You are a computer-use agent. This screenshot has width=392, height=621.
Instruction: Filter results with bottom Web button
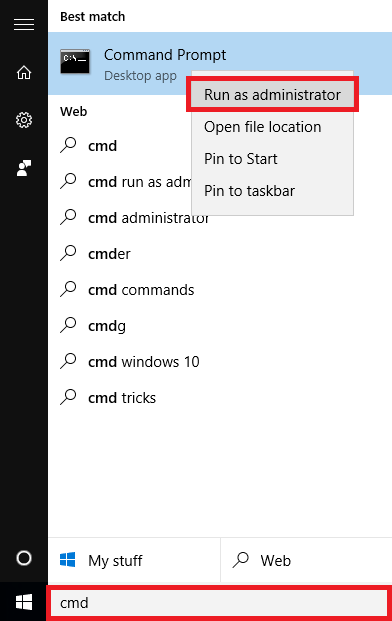coord(306,560)
